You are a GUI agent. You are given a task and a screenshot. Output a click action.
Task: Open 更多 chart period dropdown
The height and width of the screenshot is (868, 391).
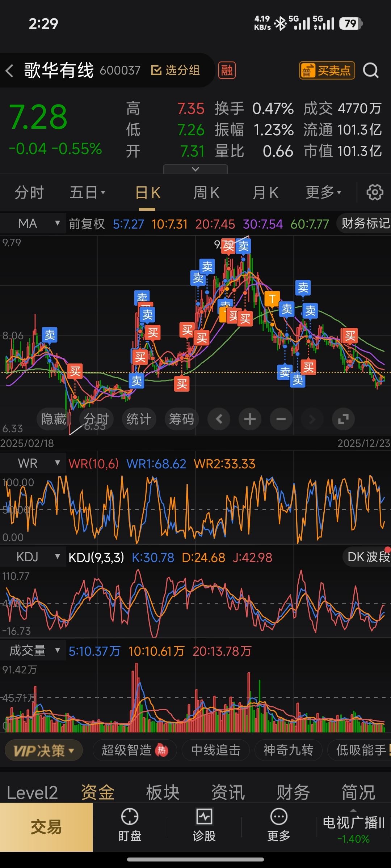click(x=324, y=192)
